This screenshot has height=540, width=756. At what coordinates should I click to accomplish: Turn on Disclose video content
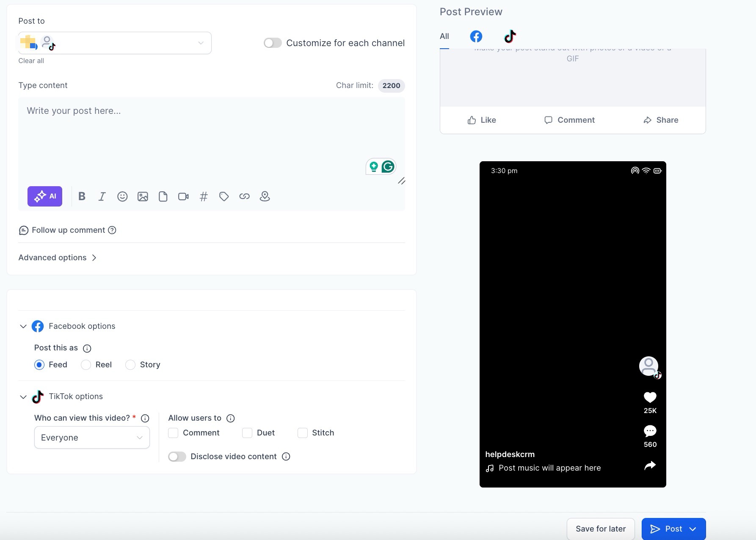pyautogui.click(x=177, y=457)
